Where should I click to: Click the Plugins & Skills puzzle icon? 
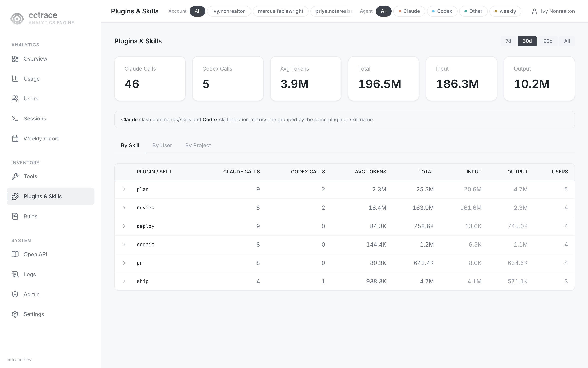coord(15,196)
